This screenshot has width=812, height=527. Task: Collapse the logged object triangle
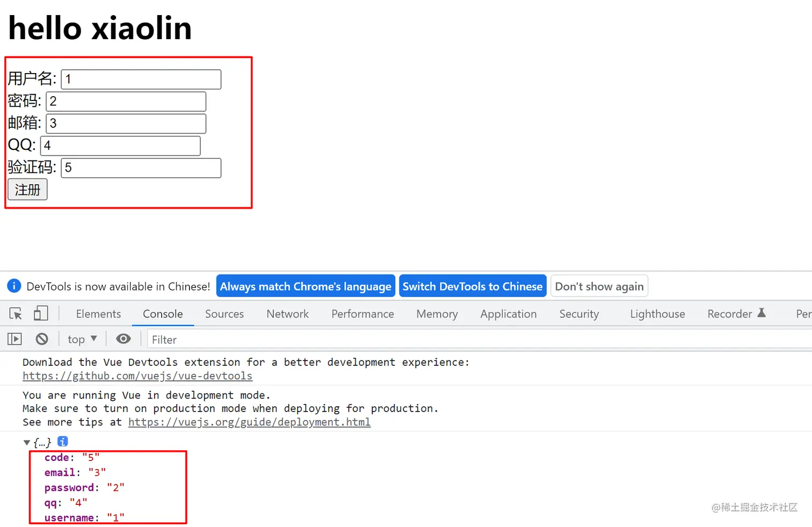pyautogui.click(x=27, y=443)
